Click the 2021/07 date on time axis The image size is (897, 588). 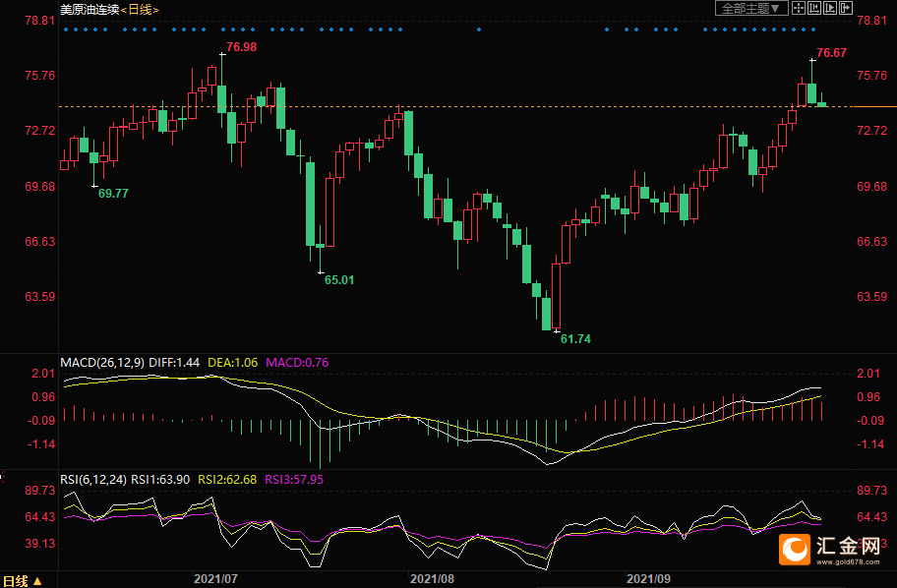(215, 580)
